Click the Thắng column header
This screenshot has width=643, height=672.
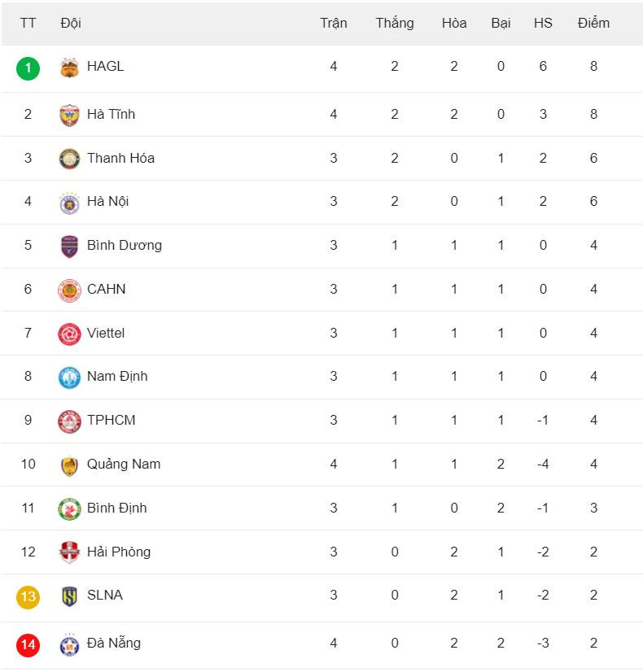coord(394,23)
